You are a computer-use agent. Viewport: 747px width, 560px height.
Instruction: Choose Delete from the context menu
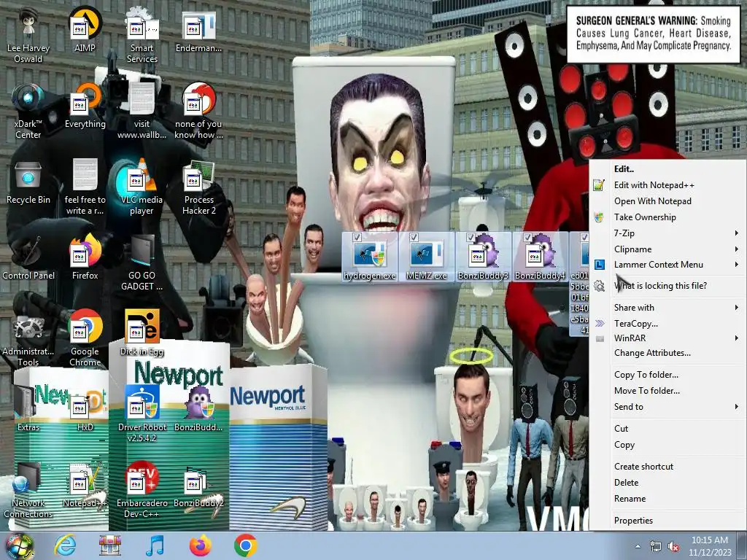point(667,483)
